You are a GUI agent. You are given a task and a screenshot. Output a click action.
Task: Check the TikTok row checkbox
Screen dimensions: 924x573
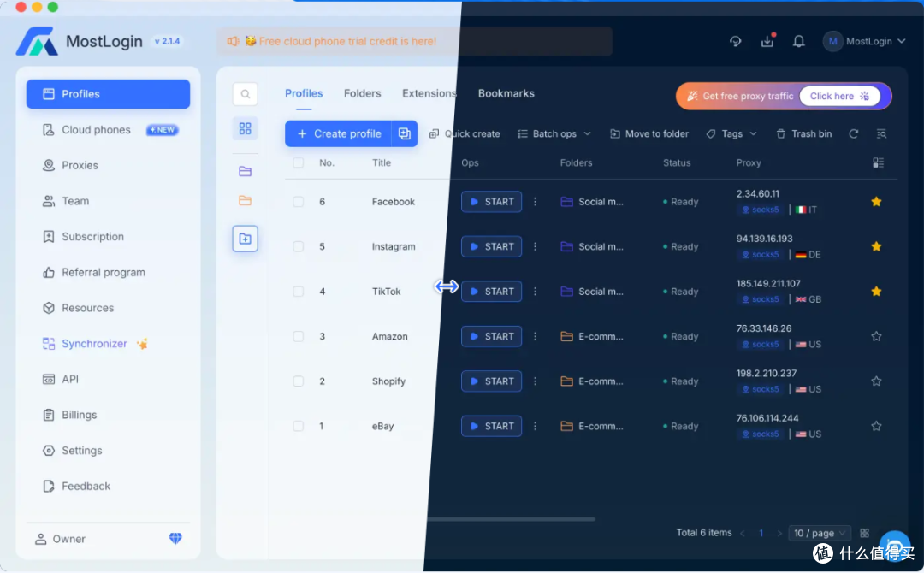coord(299,292)
